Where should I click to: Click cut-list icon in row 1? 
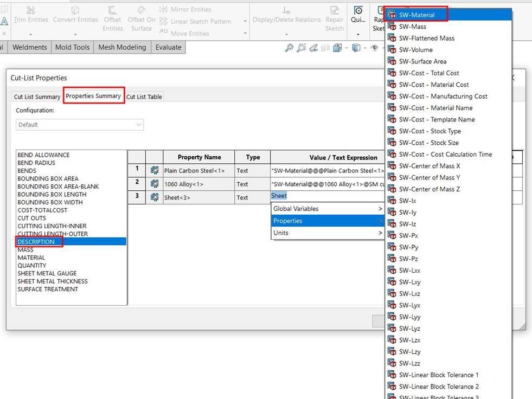[x=154, y=170]
